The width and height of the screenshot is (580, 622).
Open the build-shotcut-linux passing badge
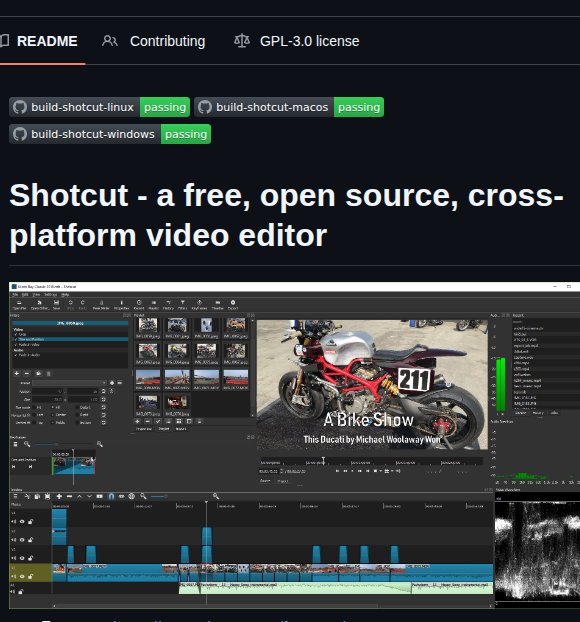point(100,107)
